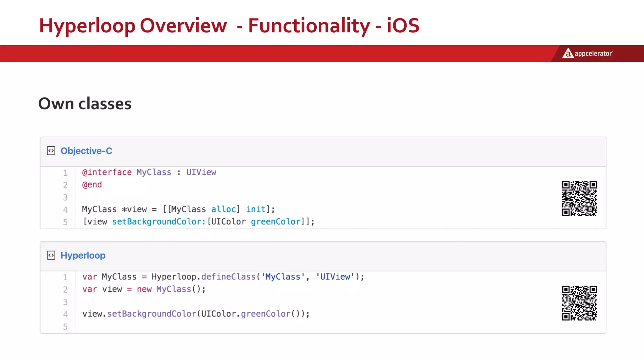Image resolution: width=644 pixels, height=362 pixels.
Task: Click the Objective-C code snippet icon
Action: click(51, 151)
